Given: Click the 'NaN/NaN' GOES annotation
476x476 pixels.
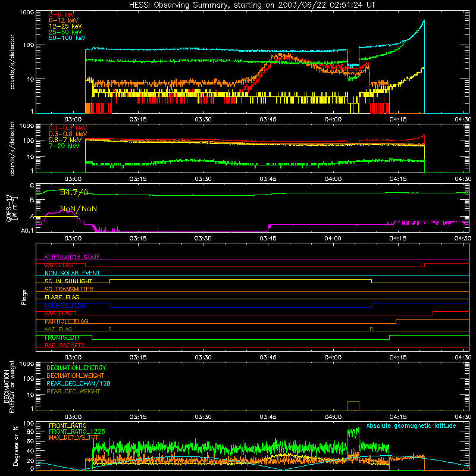Looking at the screenshot, I should pos(79,209).
